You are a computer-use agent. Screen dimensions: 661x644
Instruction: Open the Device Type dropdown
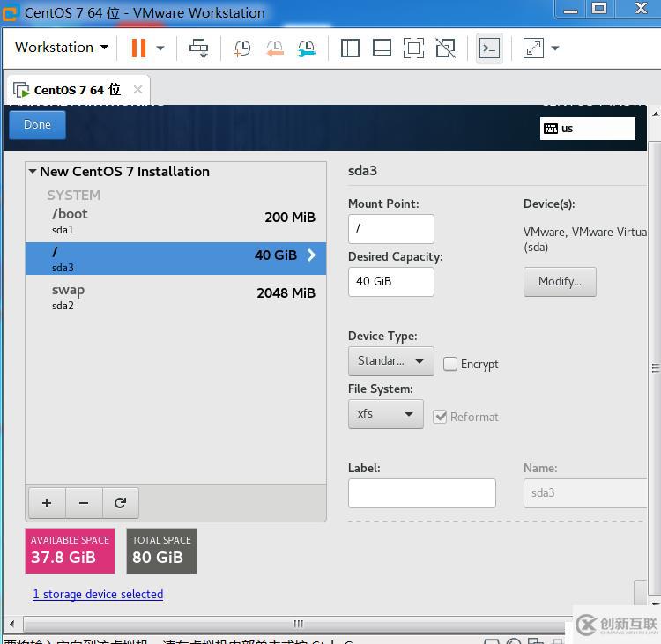click(x=390, y=361)
